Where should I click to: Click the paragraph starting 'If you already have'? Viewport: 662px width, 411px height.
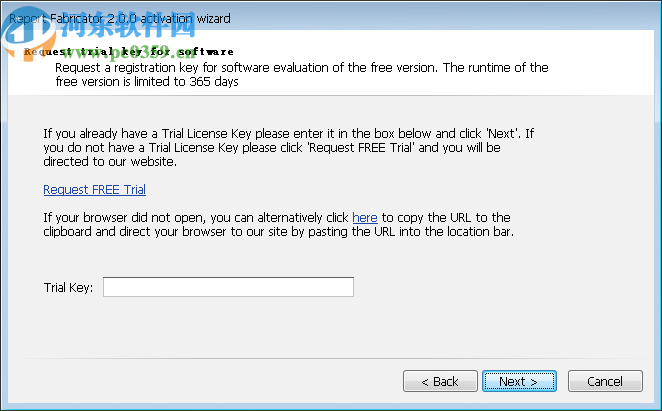tap(289, 147)
